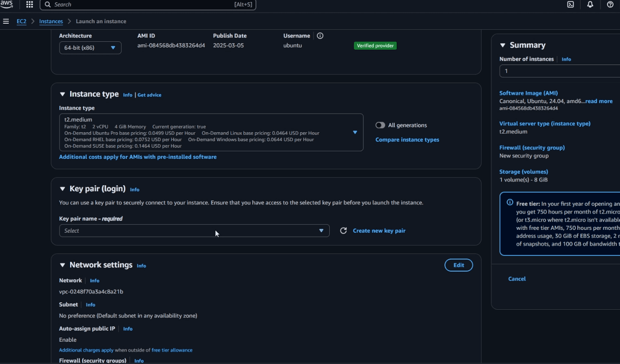Click the VPC ID vpc-0248f70a3a4c8a21b
620x364 pixels.
[x=91, y=292]
